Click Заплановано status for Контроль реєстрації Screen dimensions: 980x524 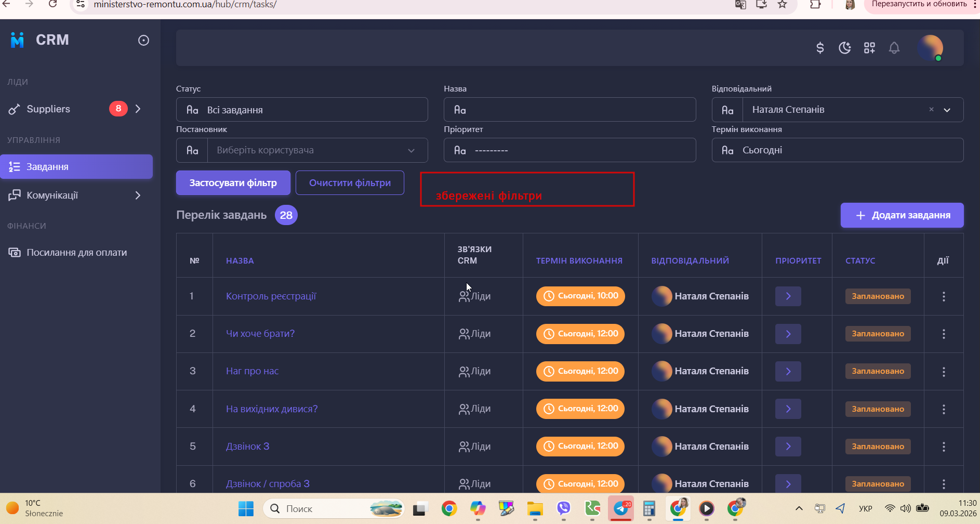(x=878, y=296)
